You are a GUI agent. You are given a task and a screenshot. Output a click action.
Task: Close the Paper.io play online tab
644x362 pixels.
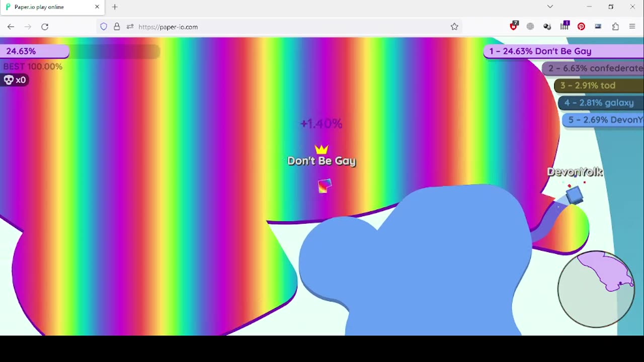point(97,7)
